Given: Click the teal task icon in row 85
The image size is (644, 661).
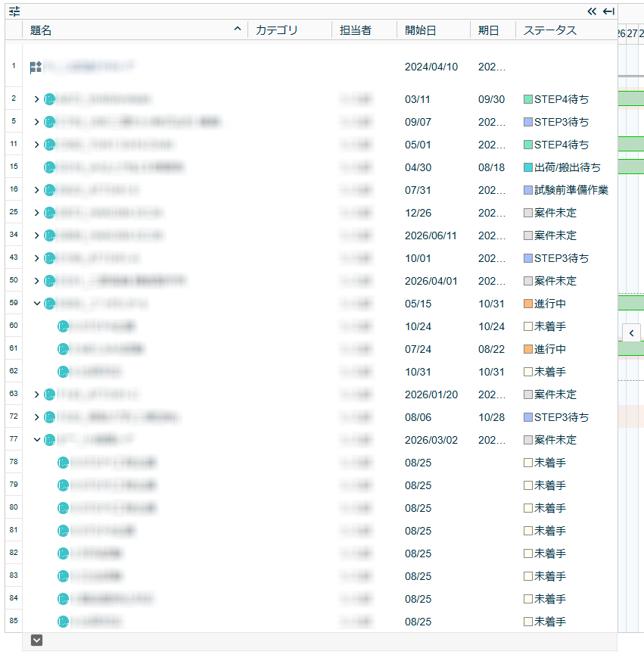Looking at the screenshot, I should click(x=64, y=622).
